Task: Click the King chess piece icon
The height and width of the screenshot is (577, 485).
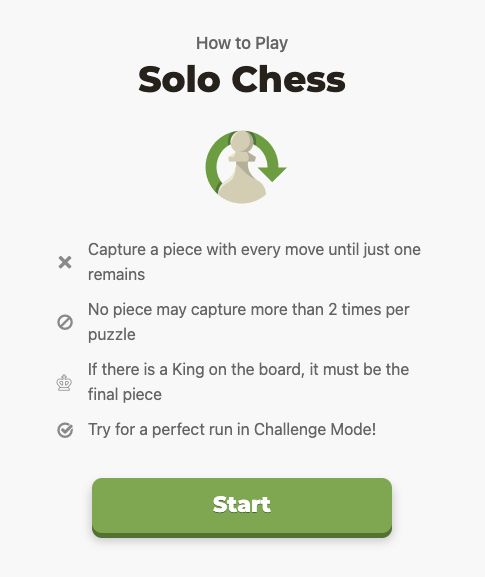Action: click(64, 383)
